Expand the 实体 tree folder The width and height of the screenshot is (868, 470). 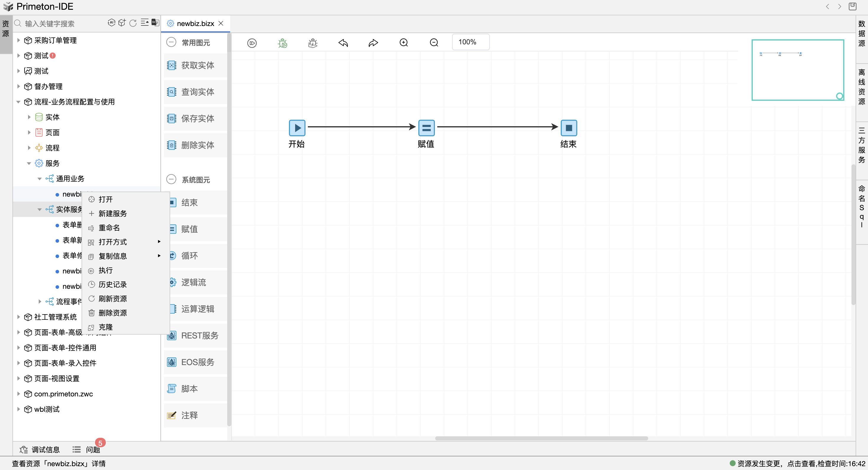[x=29, y=117]
